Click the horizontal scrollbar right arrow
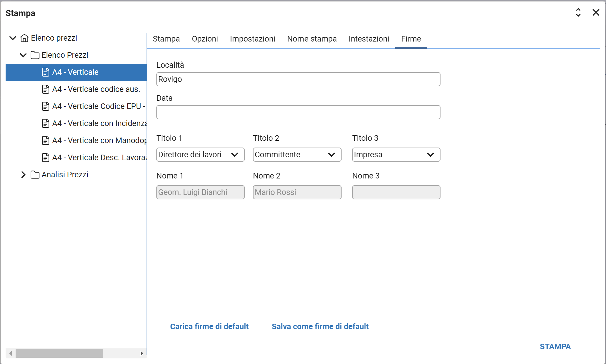The width and height of the screenshot is (606, 364). [142, 353]
